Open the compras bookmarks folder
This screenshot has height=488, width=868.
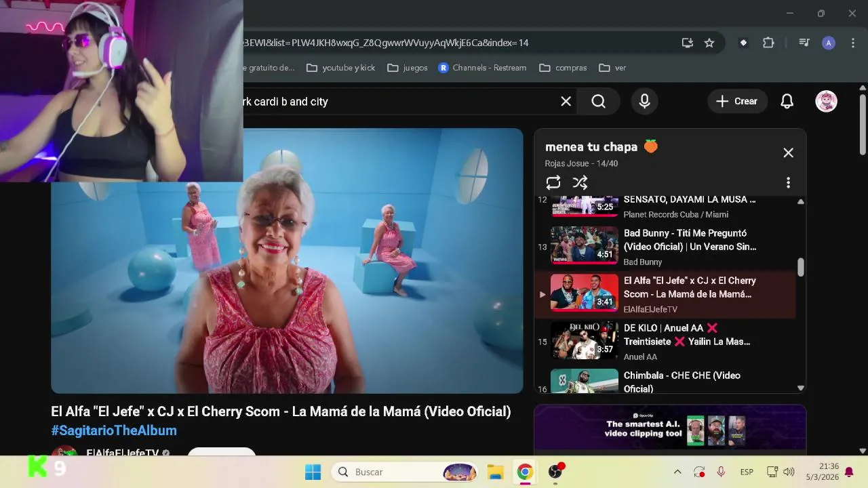pyautogui.click(x=563, y=68)
